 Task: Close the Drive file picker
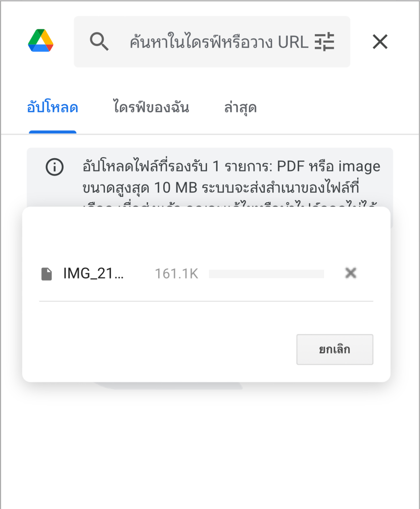pos(380,42)
